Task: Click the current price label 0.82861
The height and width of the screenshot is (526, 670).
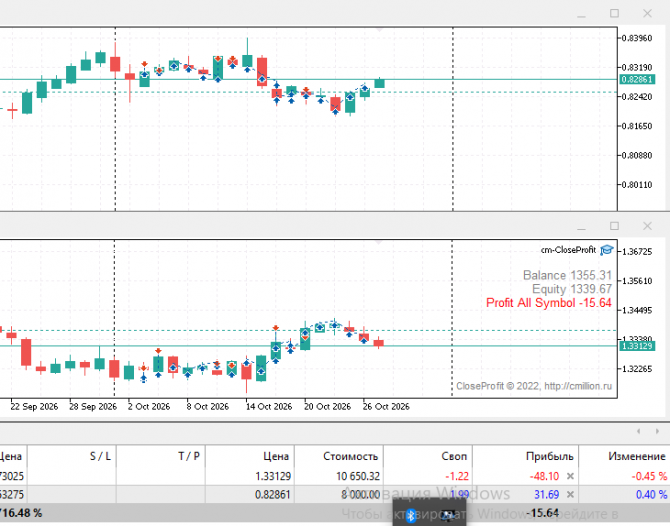Action: 637,79
